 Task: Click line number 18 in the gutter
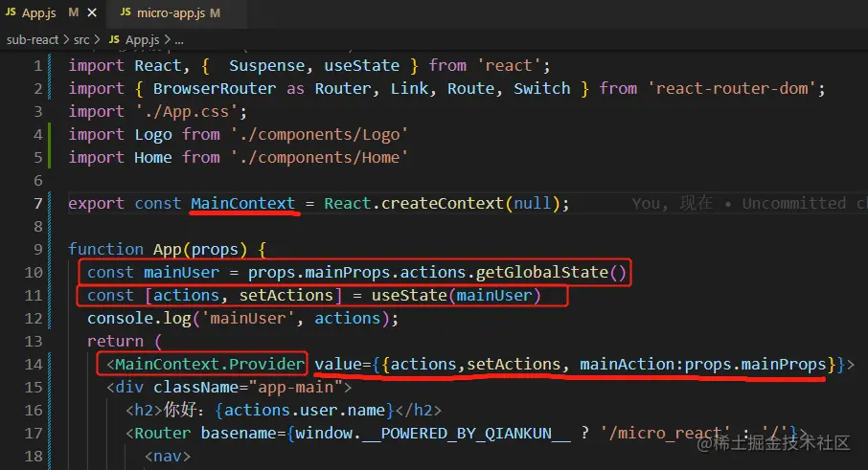[x=34, y=457]
